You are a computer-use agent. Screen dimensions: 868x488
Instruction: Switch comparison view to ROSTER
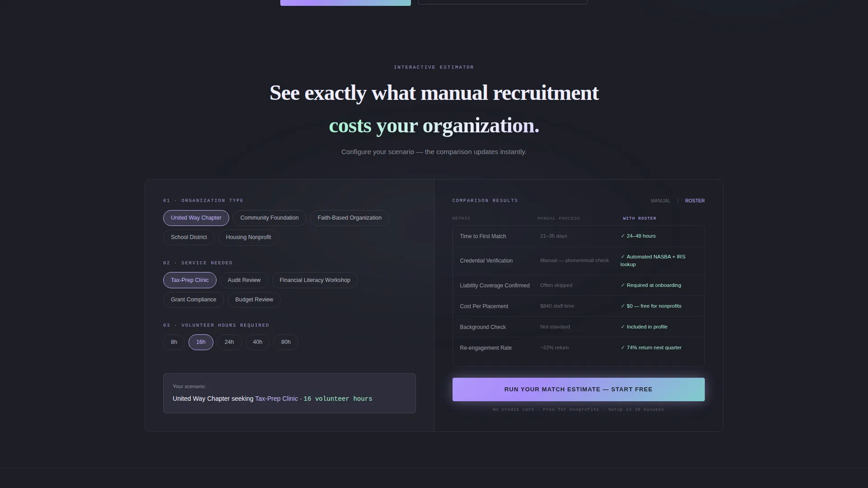pos(694,201)
